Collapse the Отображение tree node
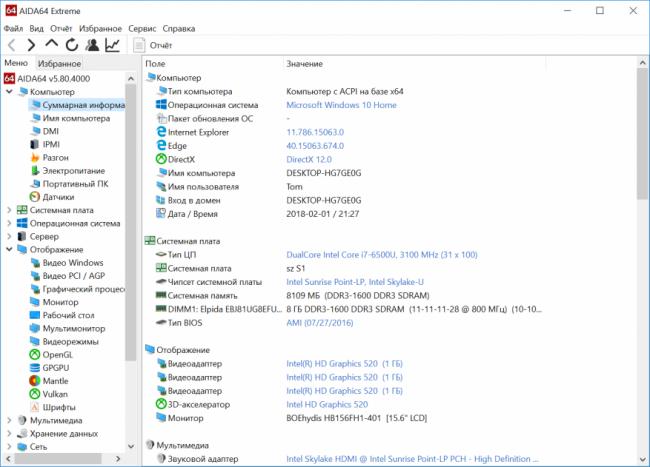Viewport: 650px width, 467px height. (9, 249)
